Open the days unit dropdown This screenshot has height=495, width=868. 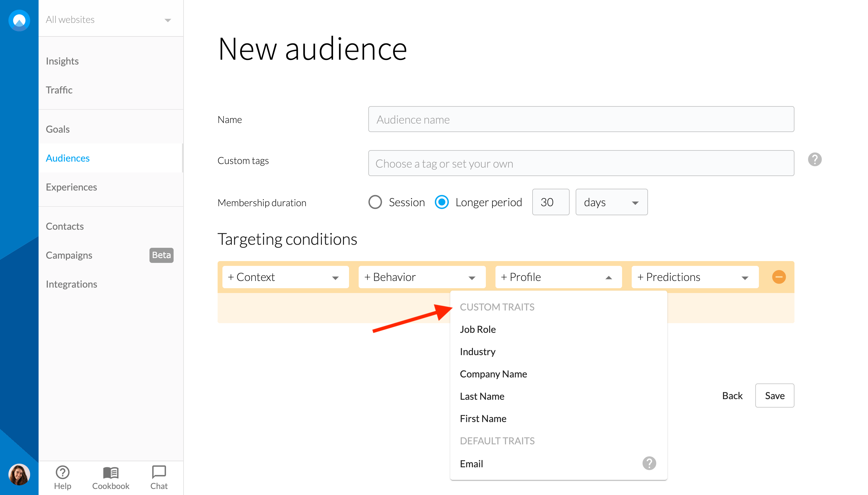[x=611, y=202]
